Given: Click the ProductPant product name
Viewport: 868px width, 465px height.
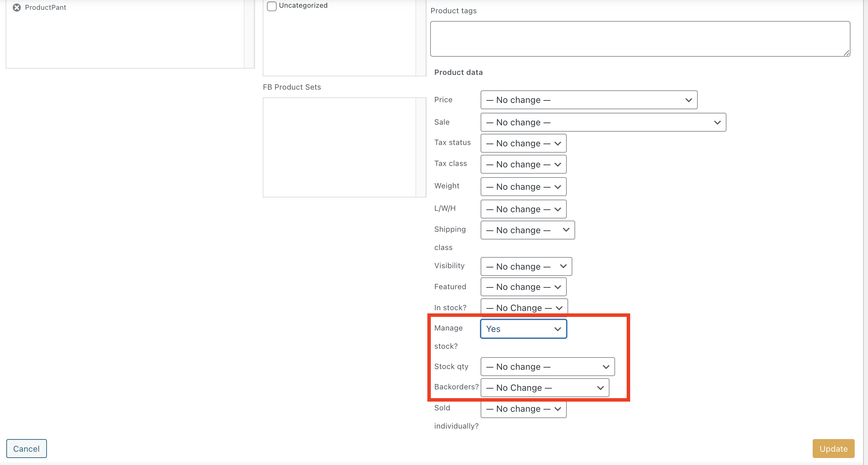Looking at the screenshot, I should 45,7.
